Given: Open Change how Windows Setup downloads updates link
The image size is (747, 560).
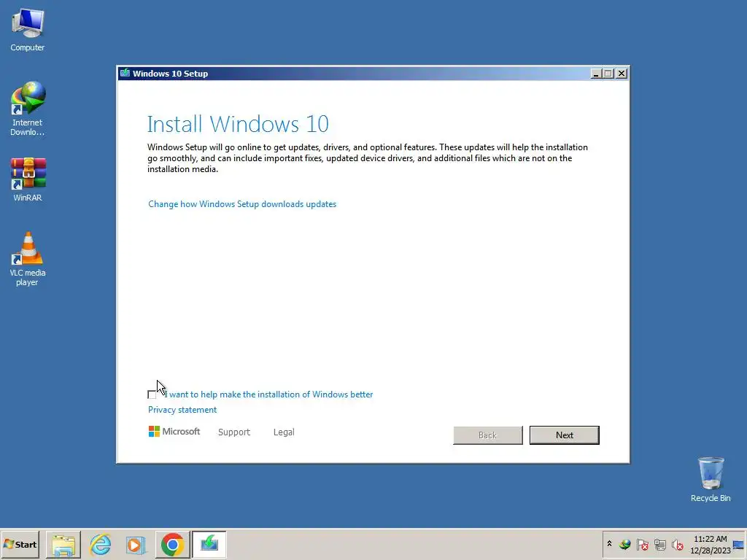Looking at the screenshot, I should 242,204.
